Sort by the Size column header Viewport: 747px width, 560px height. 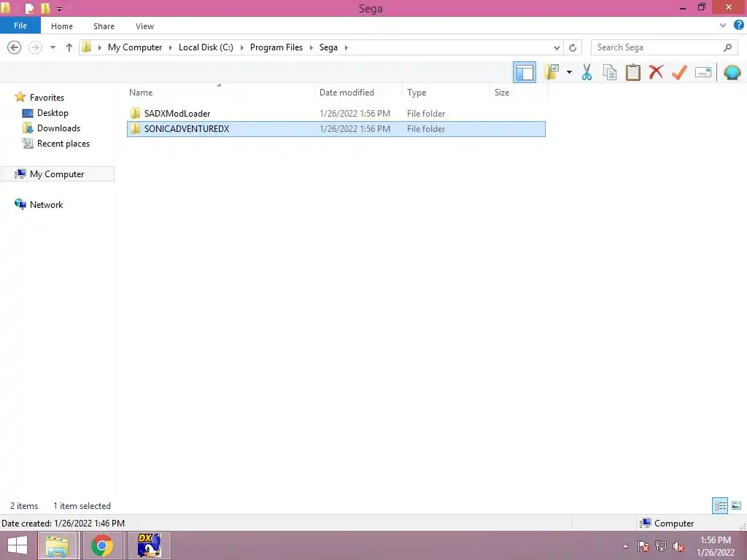(x=519, y=93)
